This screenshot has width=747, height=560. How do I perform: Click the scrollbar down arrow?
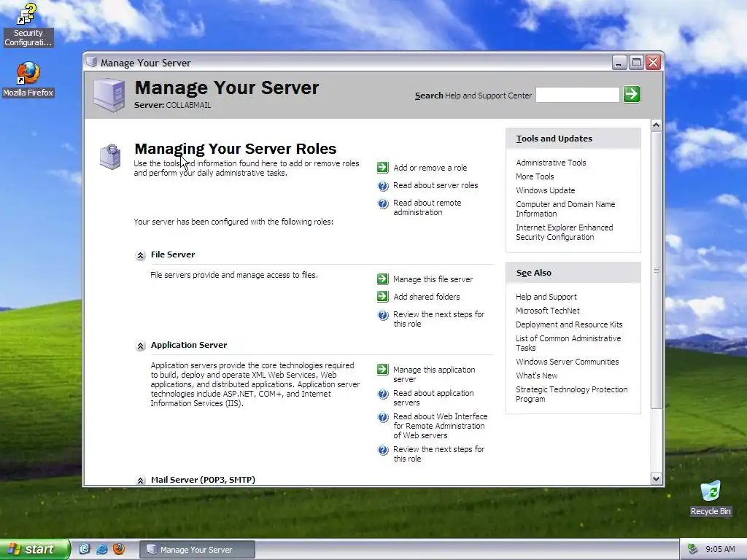coord(656,479)
